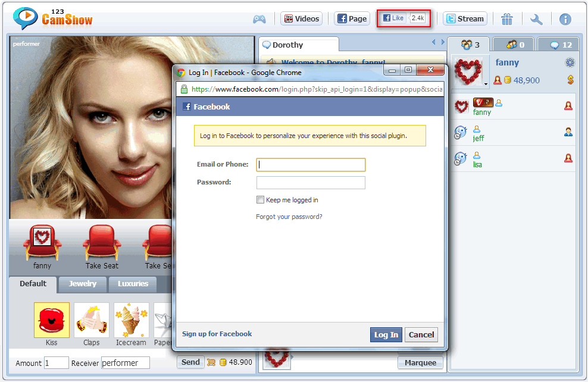
Task: Select lisa in the user list
Action: click(x=514, y=159)
